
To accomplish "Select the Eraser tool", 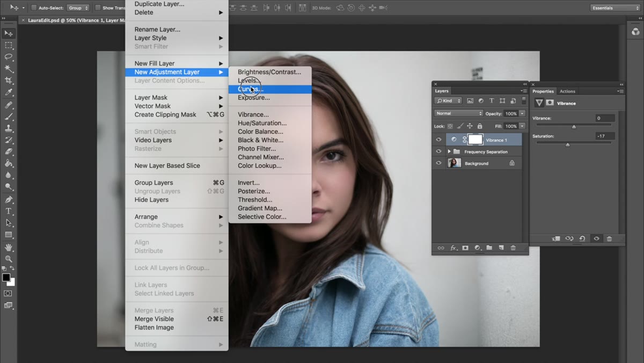I will coord(9,152).
